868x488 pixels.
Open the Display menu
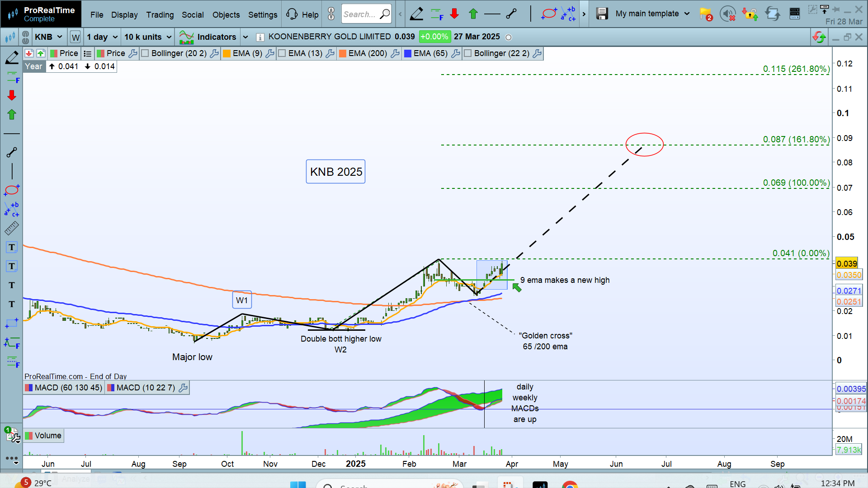124,14
